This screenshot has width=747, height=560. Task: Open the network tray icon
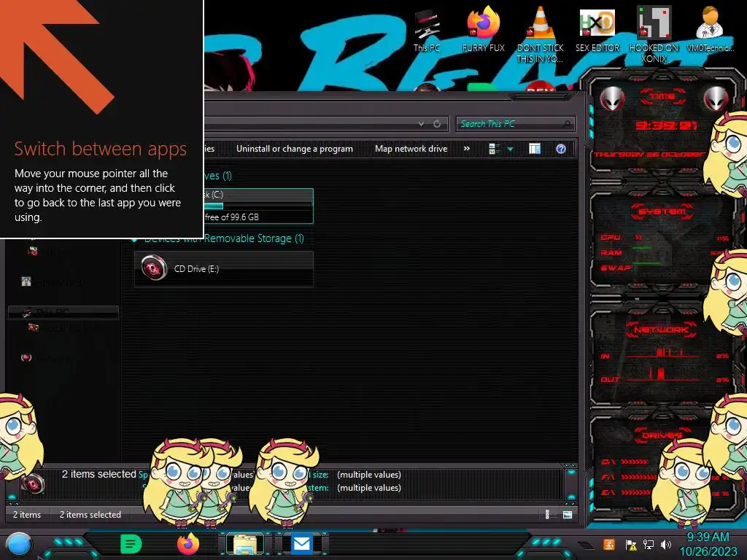(649, 544)
